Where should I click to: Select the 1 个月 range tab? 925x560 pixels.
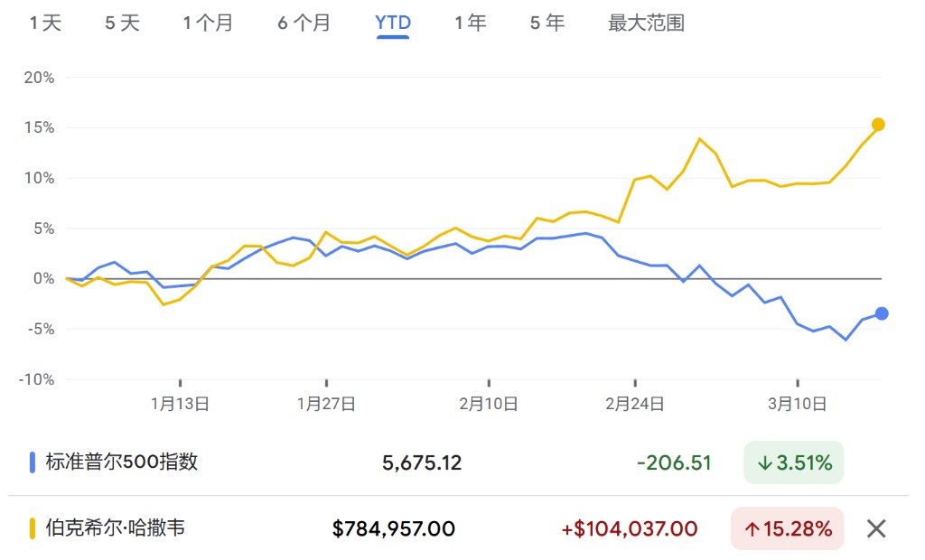[208, 23]
